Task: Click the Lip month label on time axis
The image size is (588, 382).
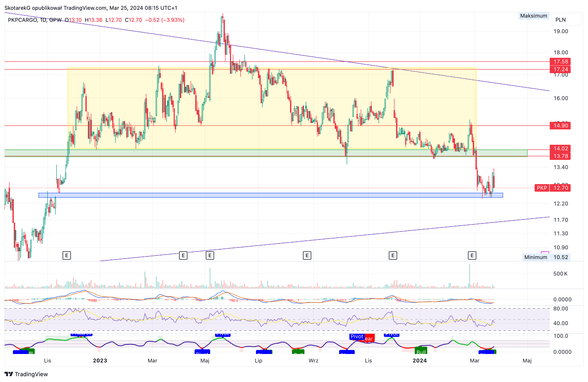Action: point(258,361)
